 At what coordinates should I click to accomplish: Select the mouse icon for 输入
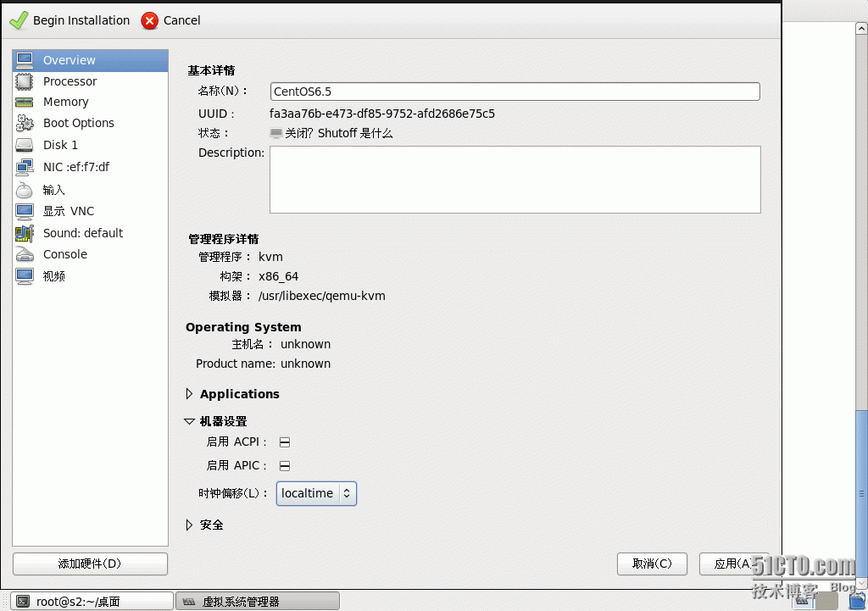[25, 190]
